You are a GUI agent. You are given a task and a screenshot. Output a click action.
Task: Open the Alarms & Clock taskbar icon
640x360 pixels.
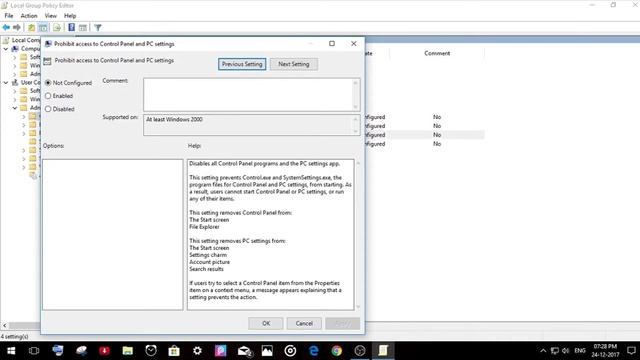click(151, 351)
